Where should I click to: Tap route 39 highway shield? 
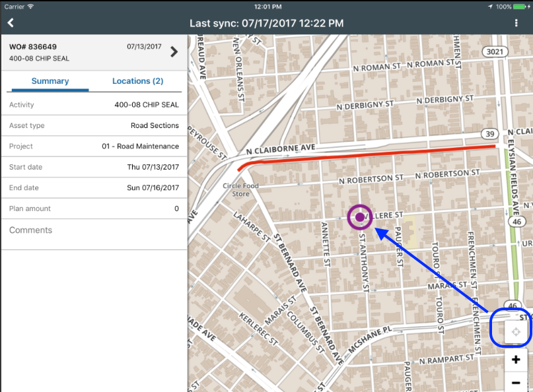pos(489,134)
